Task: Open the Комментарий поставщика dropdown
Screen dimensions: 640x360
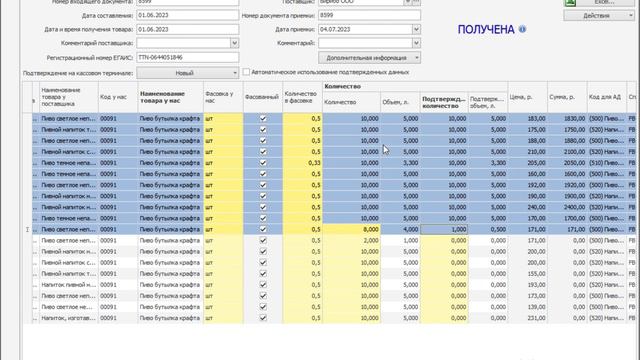Action: [234, 43]
